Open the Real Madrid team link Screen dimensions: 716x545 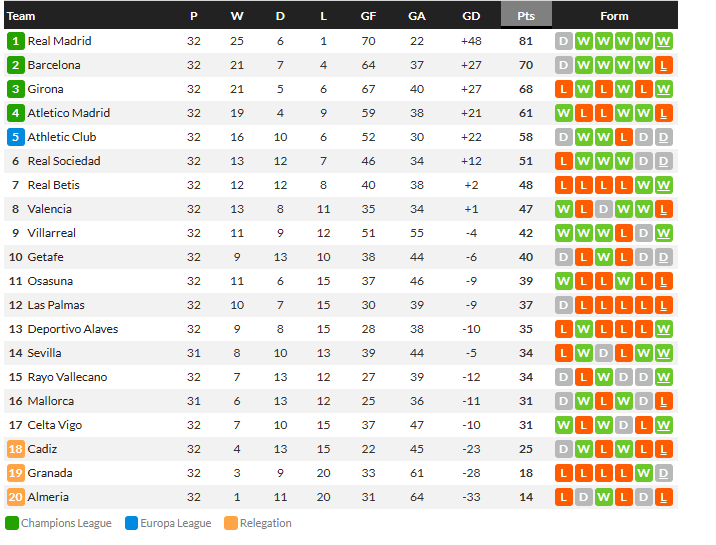[x=59, y=41]
